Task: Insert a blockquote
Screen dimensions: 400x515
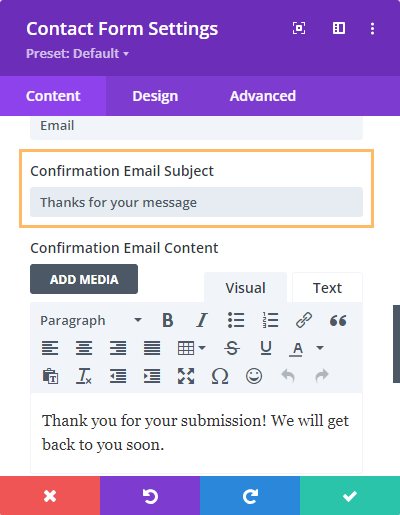Action: coord(338,320)
